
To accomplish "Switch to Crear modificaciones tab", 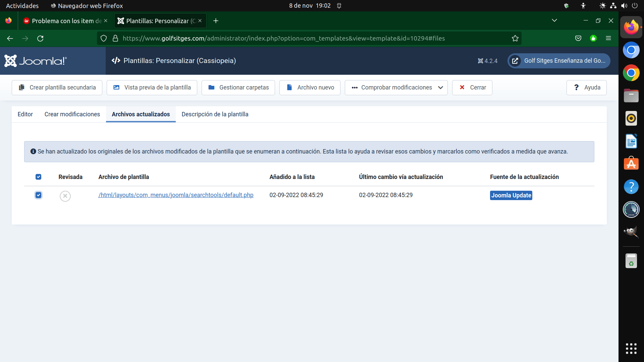I will coord(72,114).
